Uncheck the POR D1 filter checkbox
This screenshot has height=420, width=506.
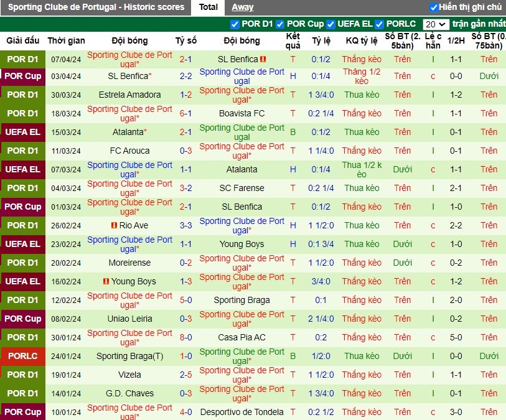pos(235,24)
